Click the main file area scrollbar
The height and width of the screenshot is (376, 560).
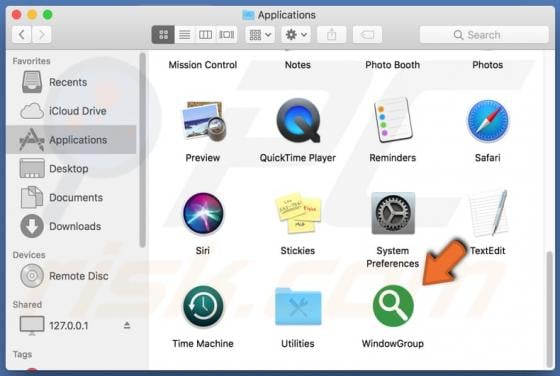point(550,309)
